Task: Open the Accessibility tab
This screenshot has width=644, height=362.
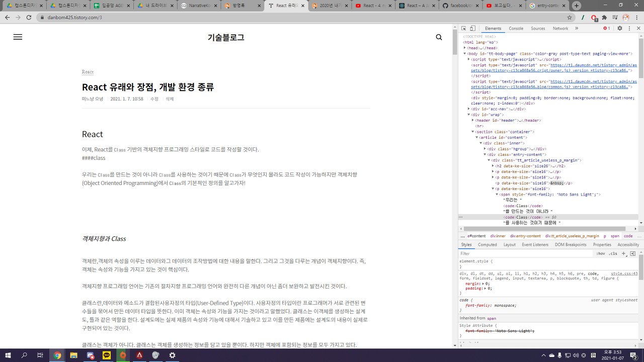Action: [x=628, y=245]
